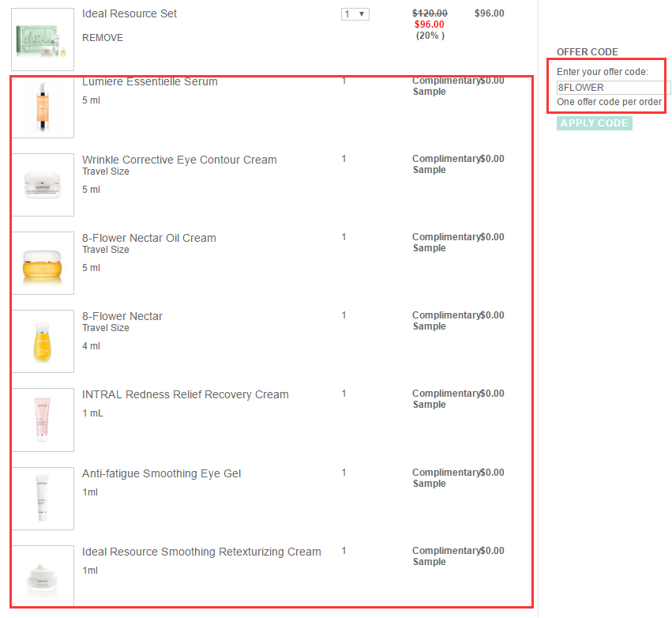Click the $0.00 price for Ideal Resource Smoothing Retexturizing Cream

[x=492, y=551]
